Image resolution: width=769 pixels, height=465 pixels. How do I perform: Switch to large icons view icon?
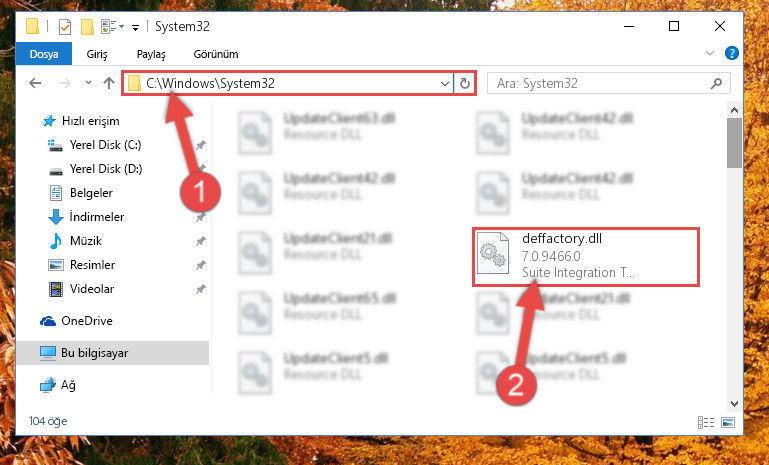click(x=728, y=422)
